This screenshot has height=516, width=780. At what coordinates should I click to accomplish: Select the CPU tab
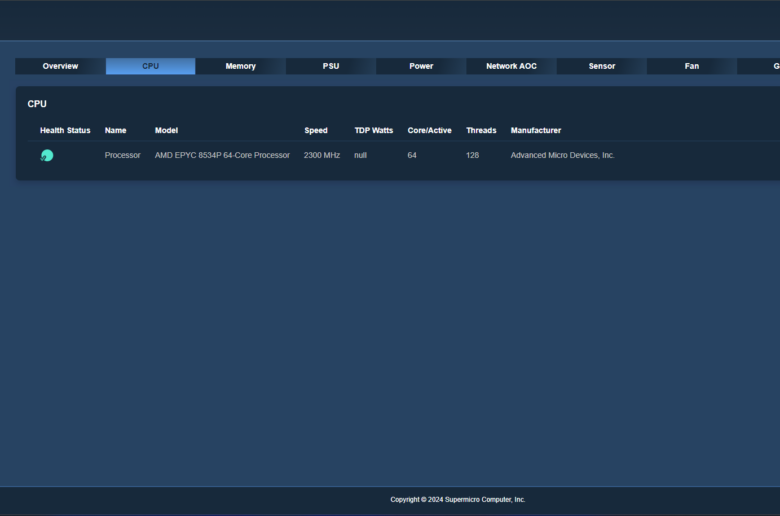[x=150, y=66]
